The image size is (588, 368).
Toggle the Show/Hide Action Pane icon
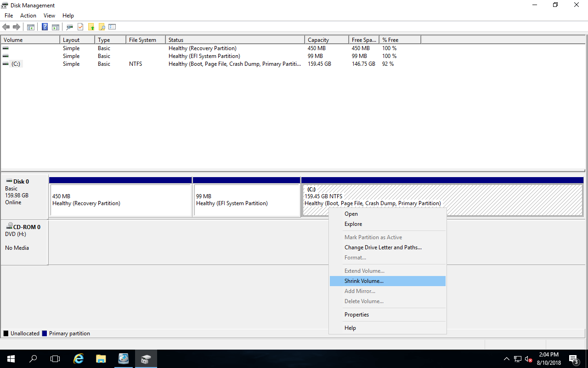pos(56,27)
